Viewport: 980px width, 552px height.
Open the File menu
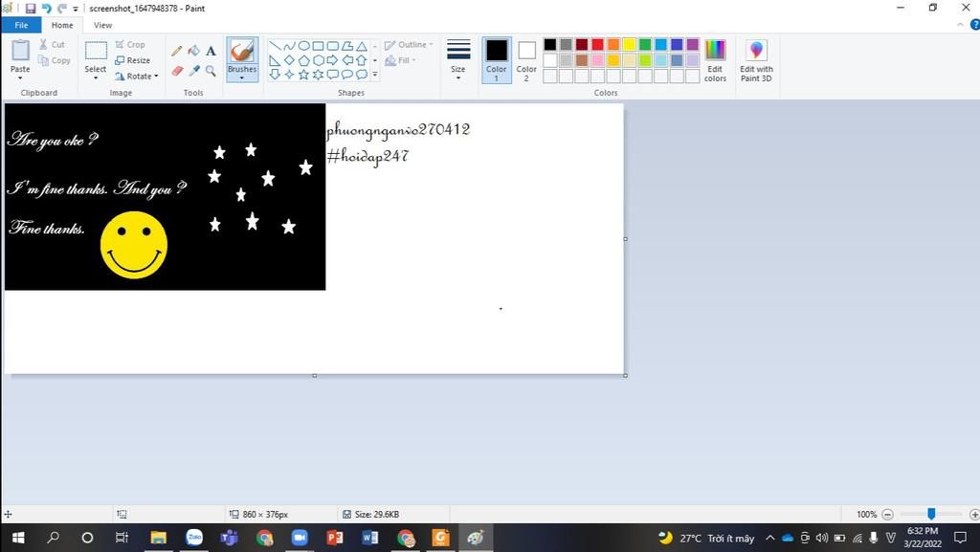click(x=21, y=25)
